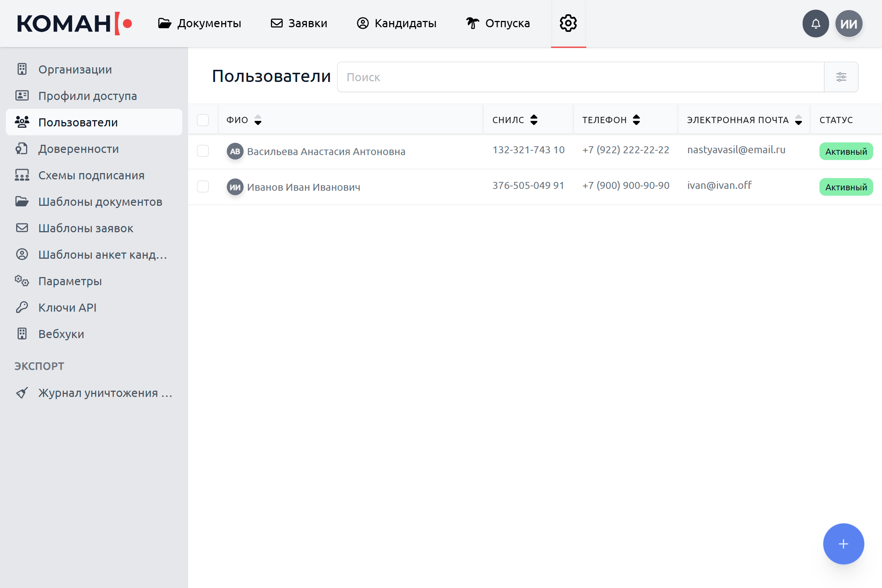Sort by Телефон column arrows
The height and width of the screenshot is (588, 882).
(637, 120)
